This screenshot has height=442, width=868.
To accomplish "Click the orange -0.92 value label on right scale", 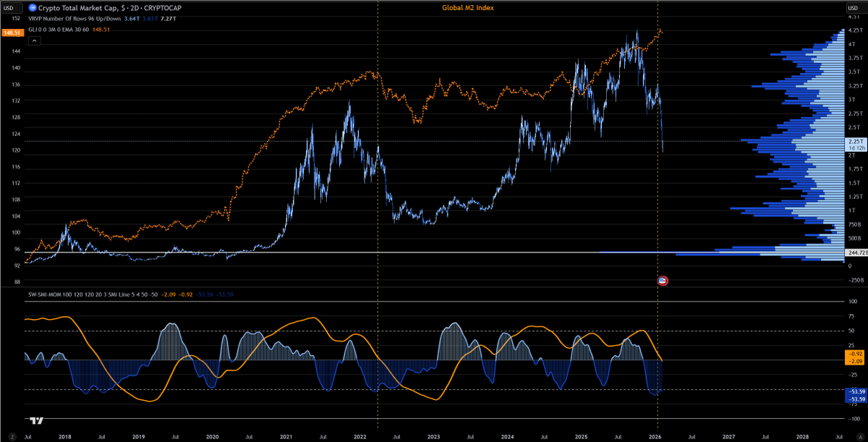I will pyautogui.click(x=854, y=353).
